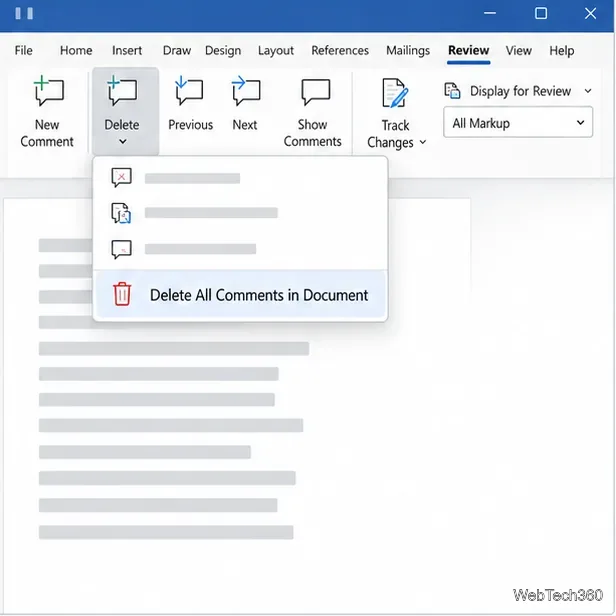
Task: Close the Word window
Action: tap(590, 13)
